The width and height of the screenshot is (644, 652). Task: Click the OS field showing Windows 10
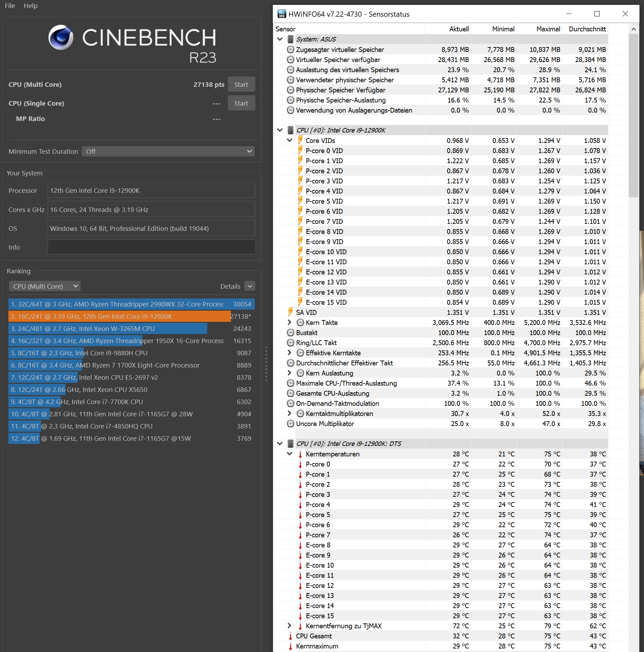click(x=151, y=228)
